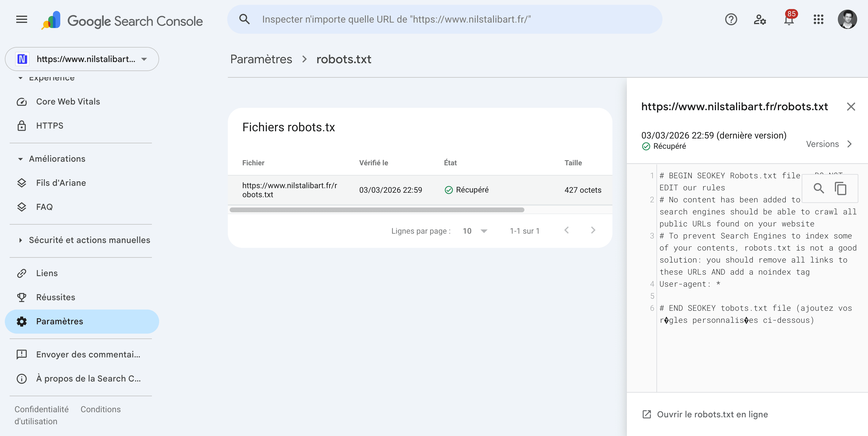Go back to Paramètres breadcrumb
Image resolution: width=868 pixels, height=436 pixels.
pyautogui.click(x=261, y=59)
